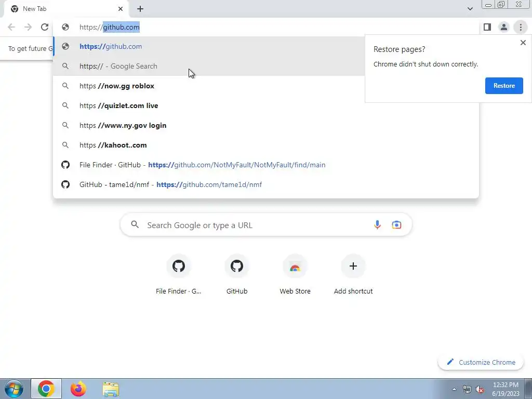Open Windows Explorer from taskbar

point(111,389)
